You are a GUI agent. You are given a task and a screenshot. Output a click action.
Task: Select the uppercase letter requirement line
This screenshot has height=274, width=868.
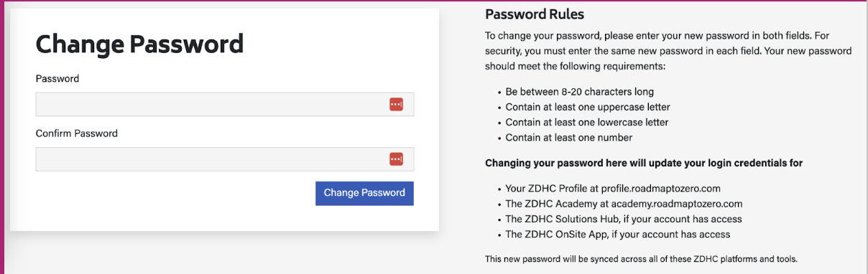tap(588, 107)
